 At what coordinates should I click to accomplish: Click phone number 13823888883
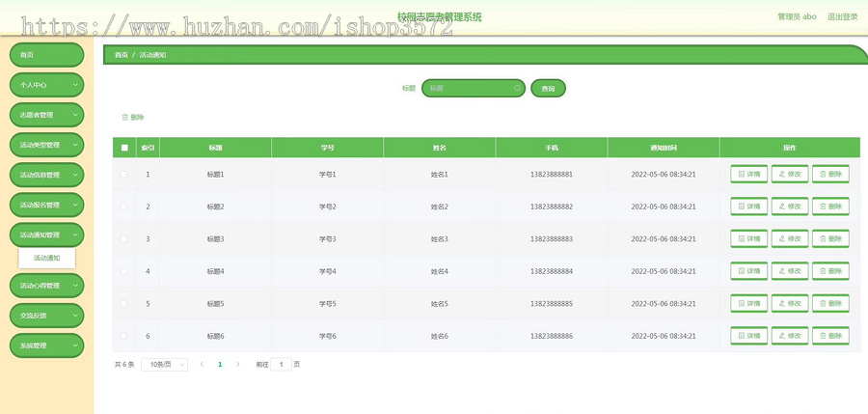click(x=552, y=239)
